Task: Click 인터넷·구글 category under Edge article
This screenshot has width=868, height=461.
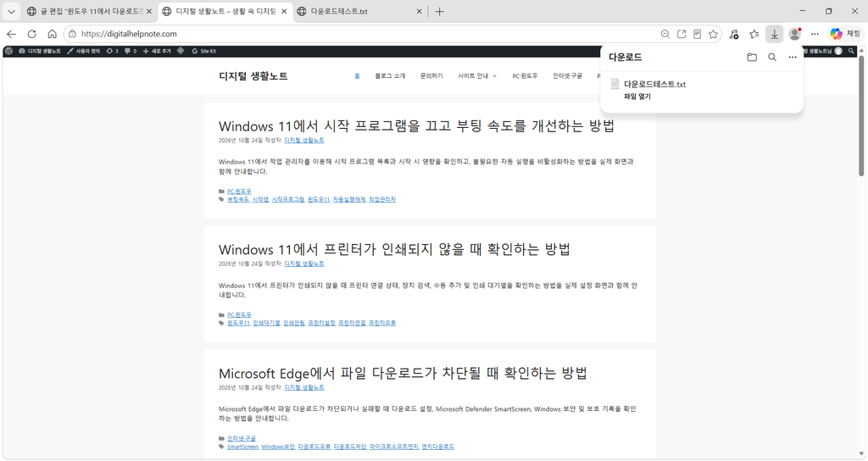Action: coord(242,438)
